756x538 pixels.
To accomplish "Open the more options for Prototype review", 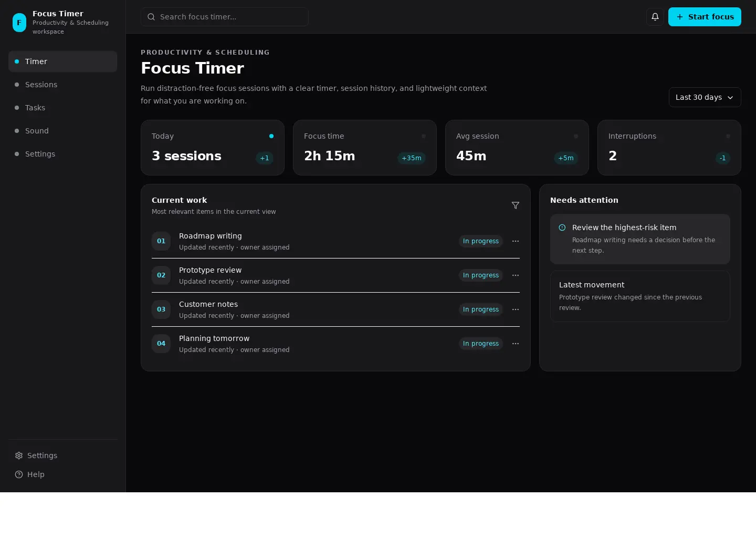I will pos(516,275).
